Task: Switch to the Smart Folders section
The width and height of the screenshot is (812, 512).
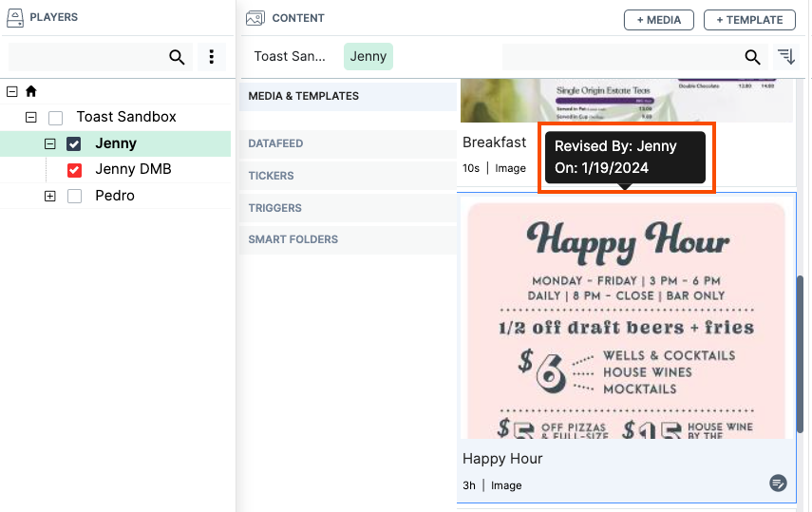Action: coord(293,239)
